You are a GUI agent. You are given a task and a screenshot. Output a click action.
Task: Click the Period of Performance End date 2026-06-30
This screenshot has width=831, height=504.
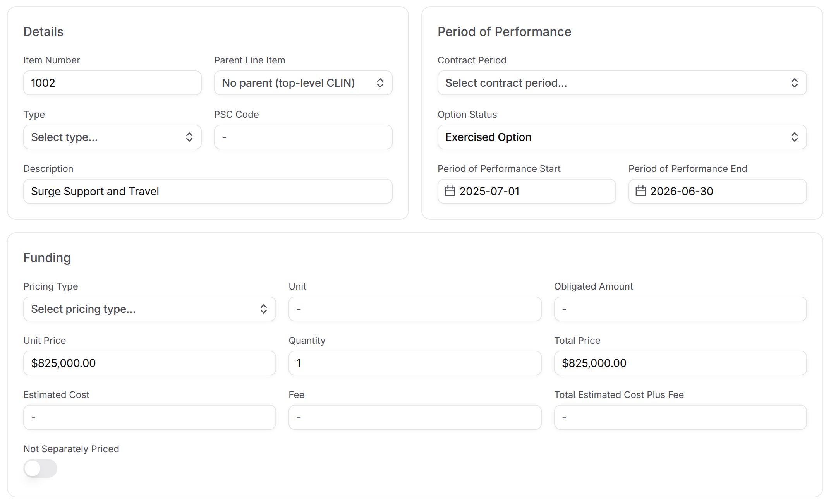tap(718, 191)
